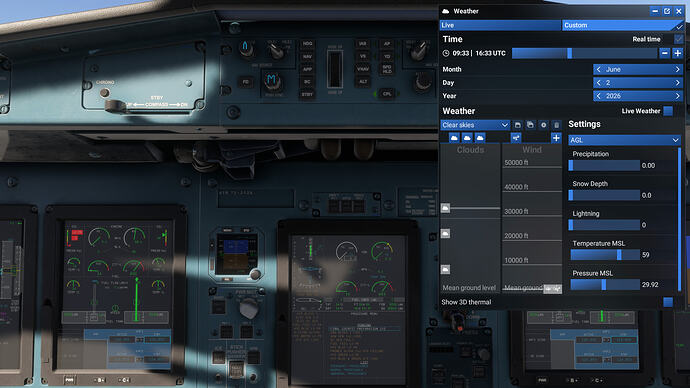Save the weather preset with first disk icon
Viewport: 690px width, 388px height.
[518, 125]
